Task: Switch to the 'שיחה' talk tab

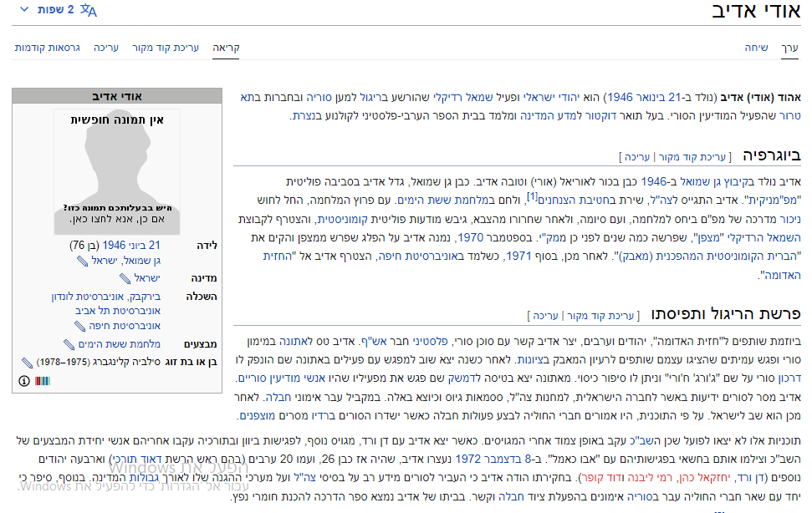Action: (x=756, y=48)
